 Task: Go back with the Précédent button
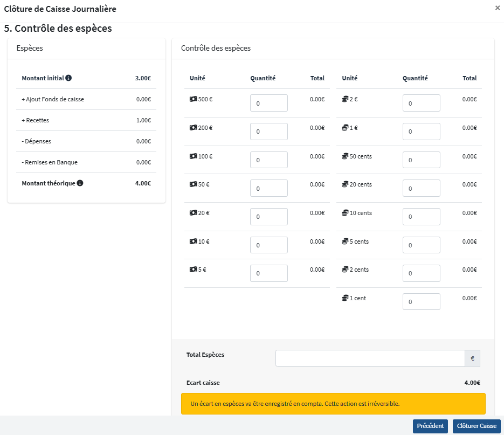(x=430, y=426)
